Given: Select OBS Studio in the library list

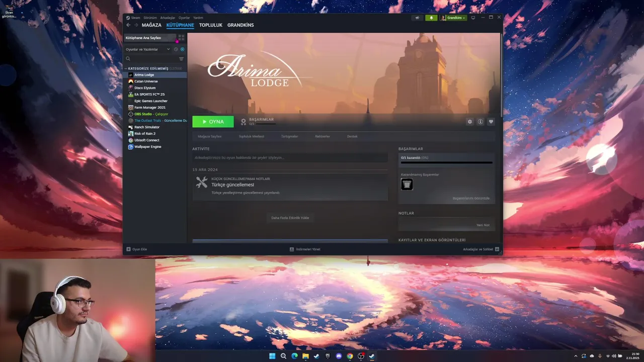Looking at the screenshot, I should 155,114.
